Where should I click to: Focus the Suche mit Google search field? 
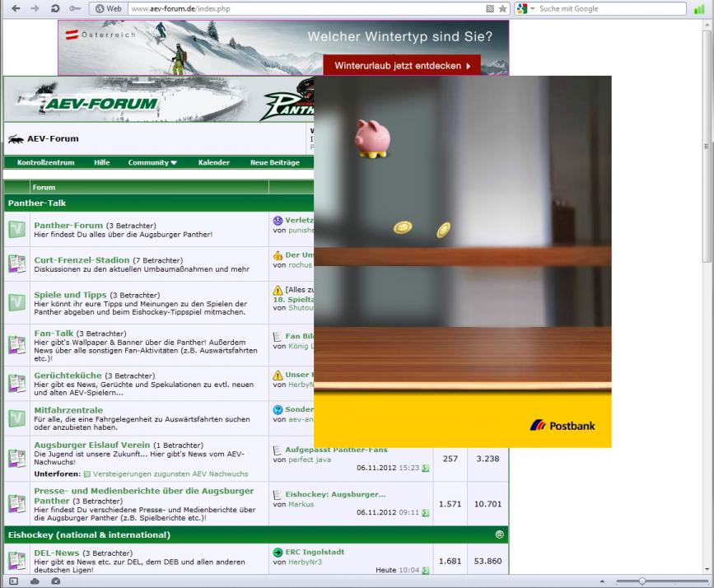pyautogui.click(x=610, y=9)
